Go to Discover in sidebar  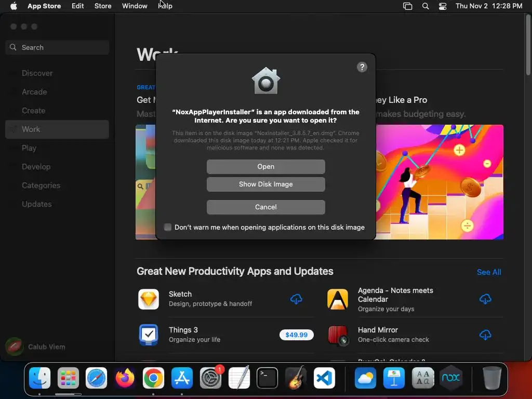coord(37,73)
